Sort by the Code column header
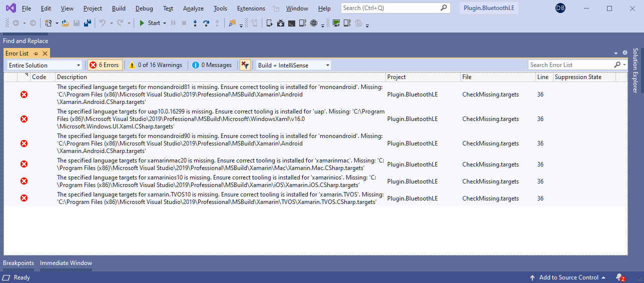Image resolution: width=644 pixels, height=283 pixels. coord(43,77)
